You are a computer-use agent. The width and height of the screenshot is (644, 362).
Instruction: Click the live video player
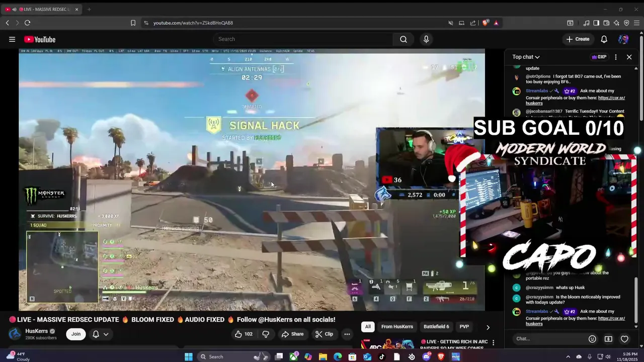click(x=252, y=180)
